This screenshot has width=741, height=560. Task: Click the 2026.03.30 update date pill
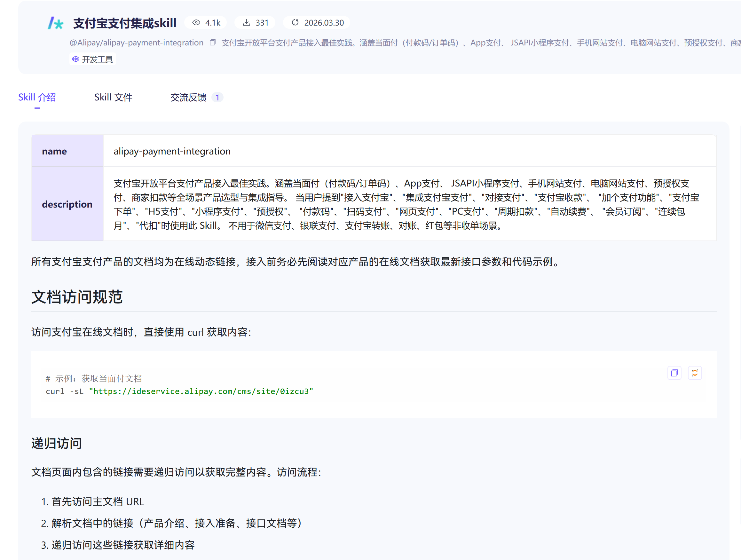324,22
